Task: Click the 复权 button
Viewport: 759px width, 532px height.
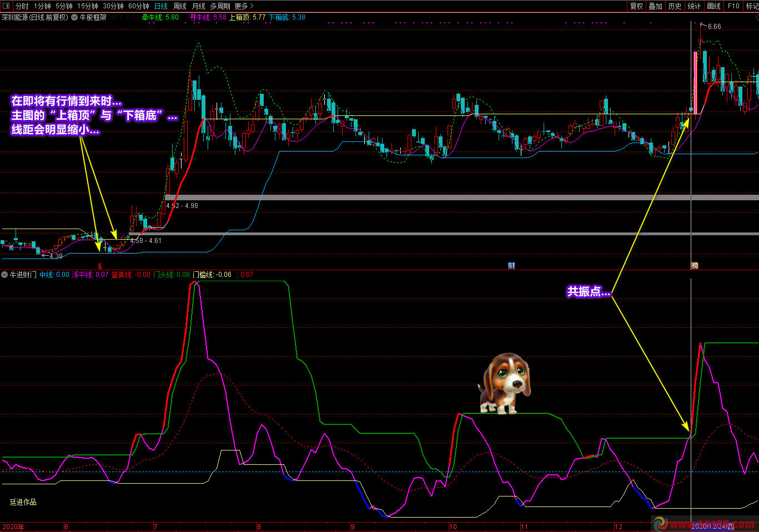Action: click(x=636, y=6)
